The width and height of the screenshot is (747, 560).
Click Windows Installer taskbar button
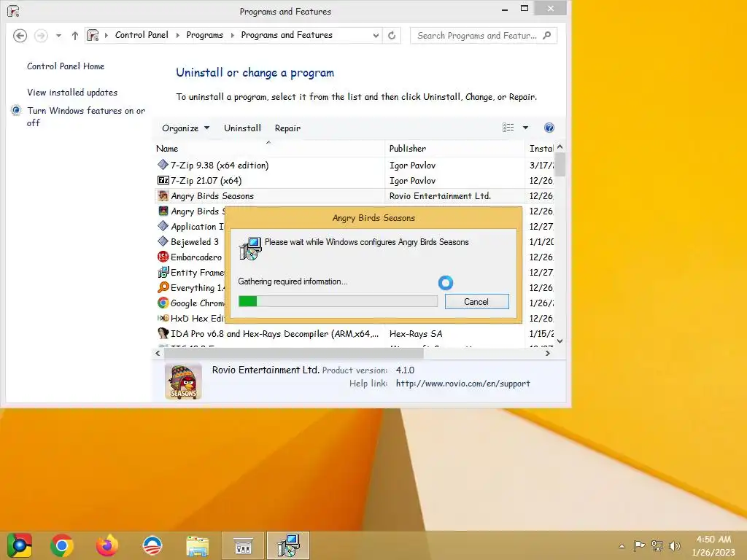[x=288, y=545]
